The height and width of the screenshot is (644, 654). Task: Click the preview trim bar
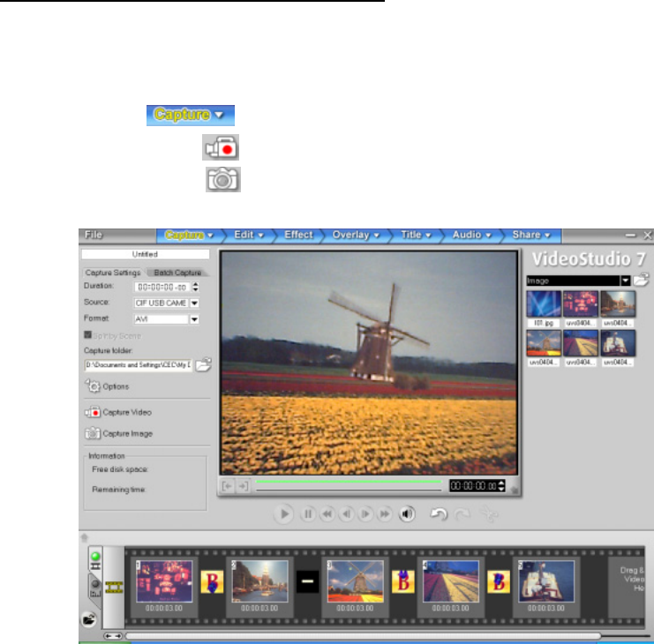[349, 482]
